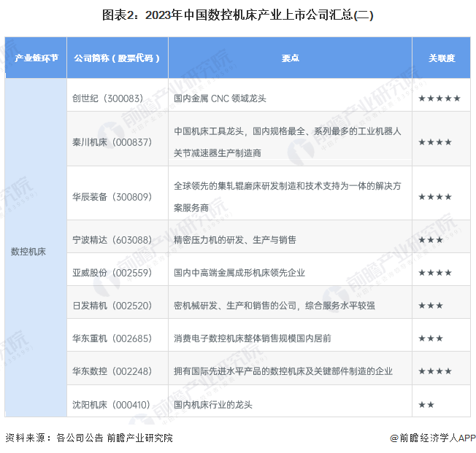Screen dimensions: 476x453
Task: Click the text 精密压力机的研发、生产与销售
Action: 234,240
